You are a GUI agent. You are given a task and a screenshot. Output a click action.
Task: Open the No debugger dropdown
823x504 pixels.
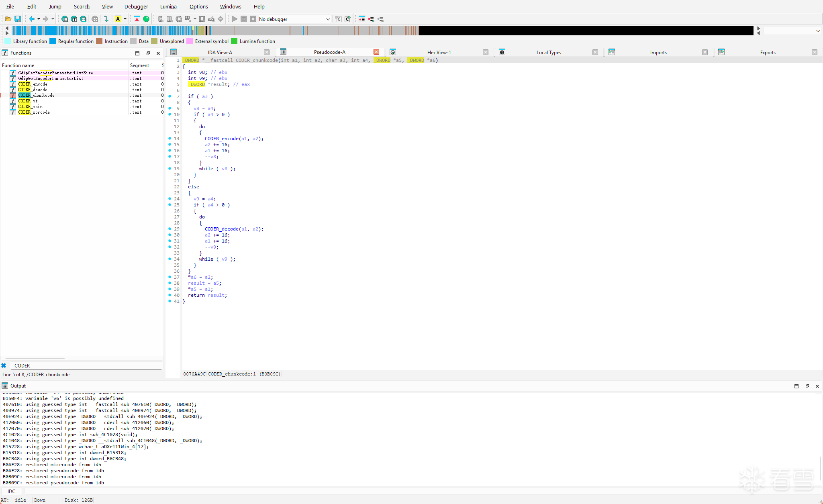328,19
